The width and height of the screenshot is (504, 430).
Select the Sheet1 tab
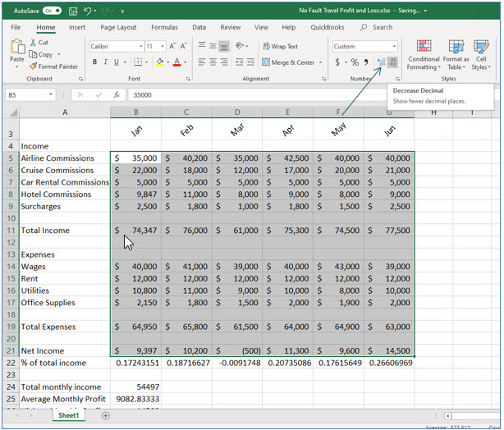coord(68,415)
